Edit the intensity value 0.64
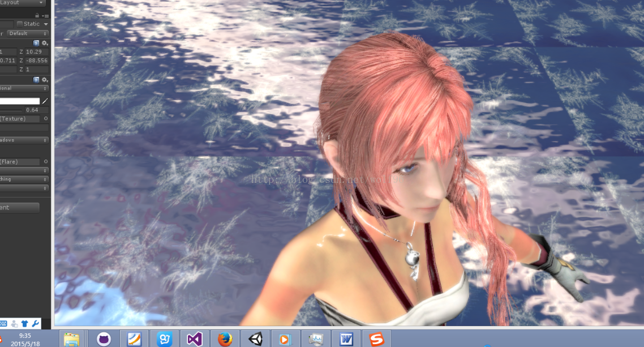This screenshot has height=347, width=644. click(x=37, y=110)
